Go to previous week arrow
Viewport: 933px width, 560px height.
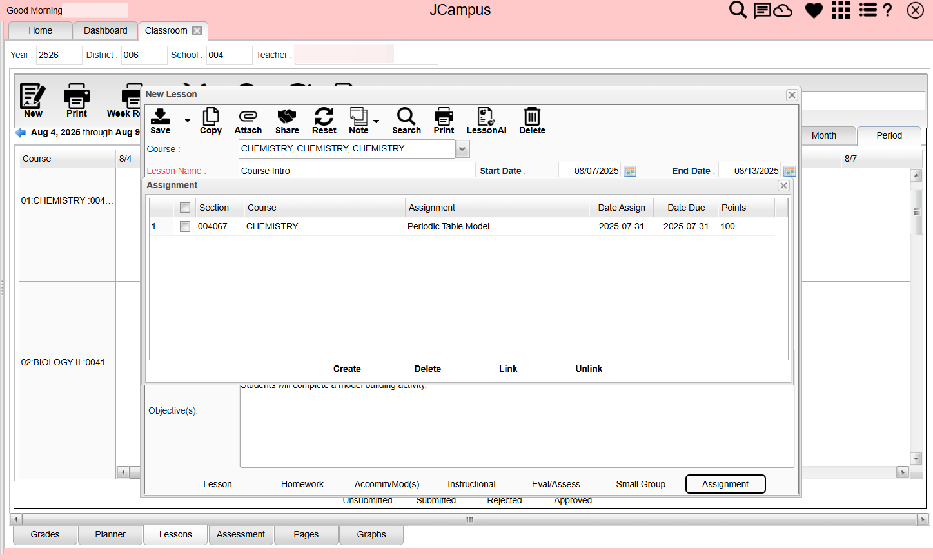coord(21,133)
